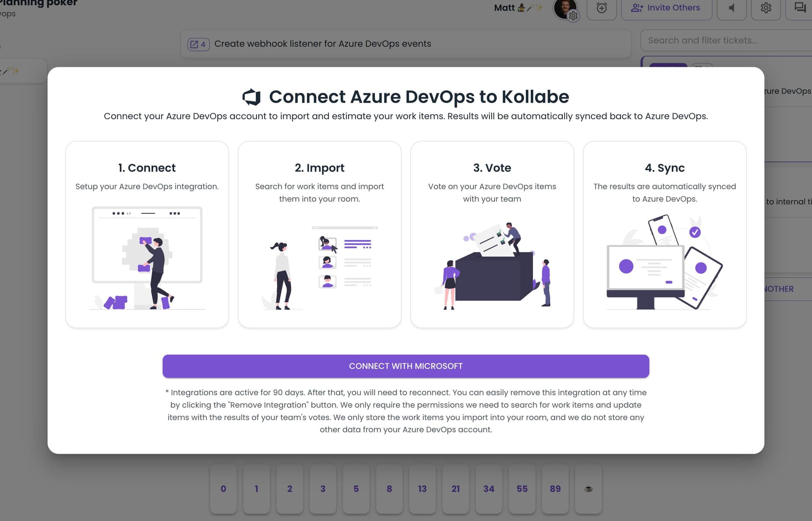This screenshot has height=521, width=812.
Task: Click the 1. Connect step card
Action: (147, 234)
